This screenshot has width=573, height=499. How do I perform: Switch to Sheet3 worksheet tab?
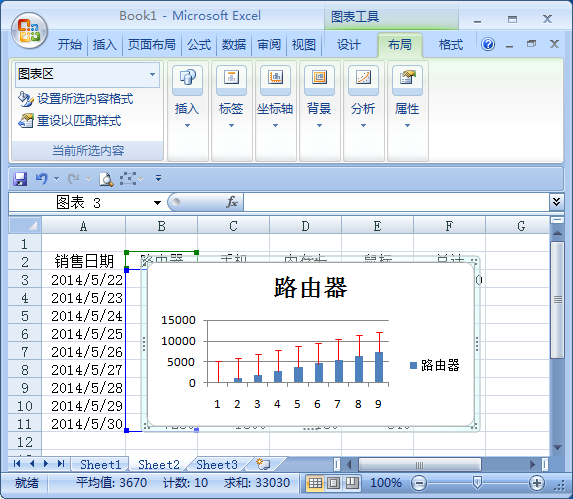tap(217, 464)
